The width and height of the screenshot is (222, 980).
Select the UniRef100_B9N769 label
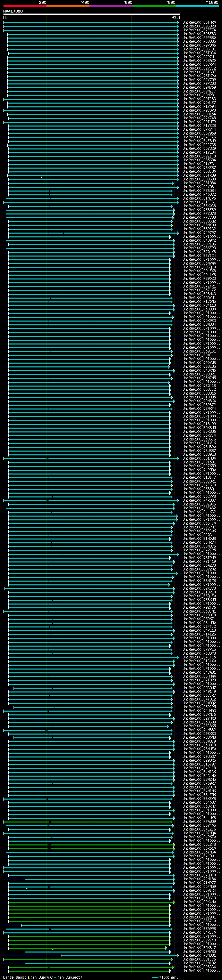pyautogui.click(x=199, y=88)
